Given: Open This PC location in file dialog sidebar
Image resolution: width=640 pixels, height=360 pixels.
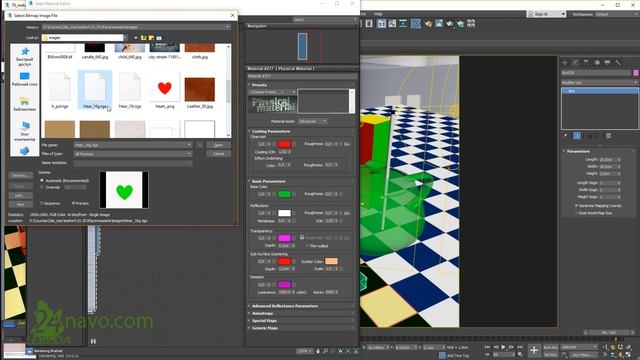Looking at the screenshot, I should click(24, 131).
